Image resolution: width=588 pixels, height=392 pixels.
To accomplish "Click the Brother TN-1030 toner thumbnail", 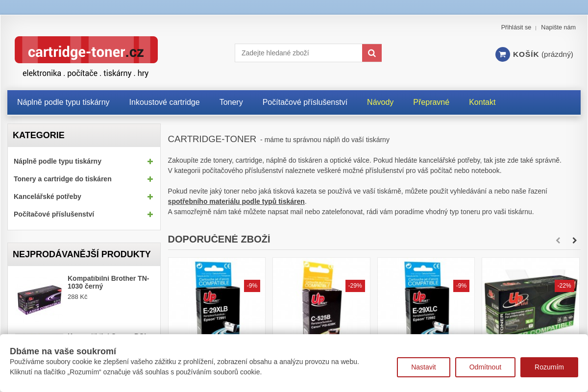I will [39, 299].
